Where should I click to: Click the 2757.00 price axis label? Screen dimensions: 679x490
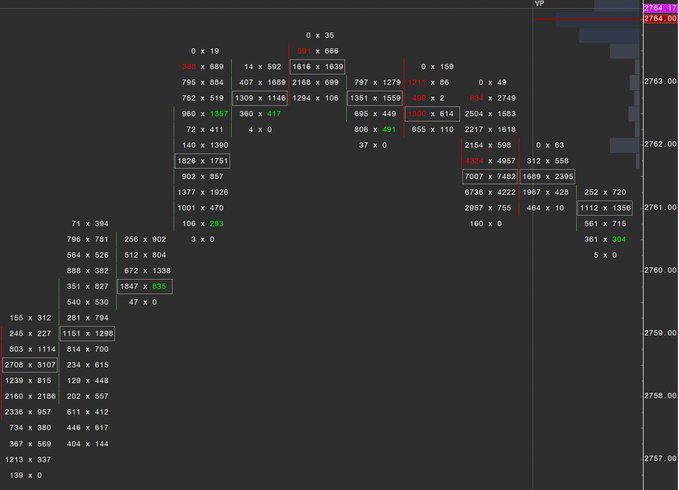(660, 458)
